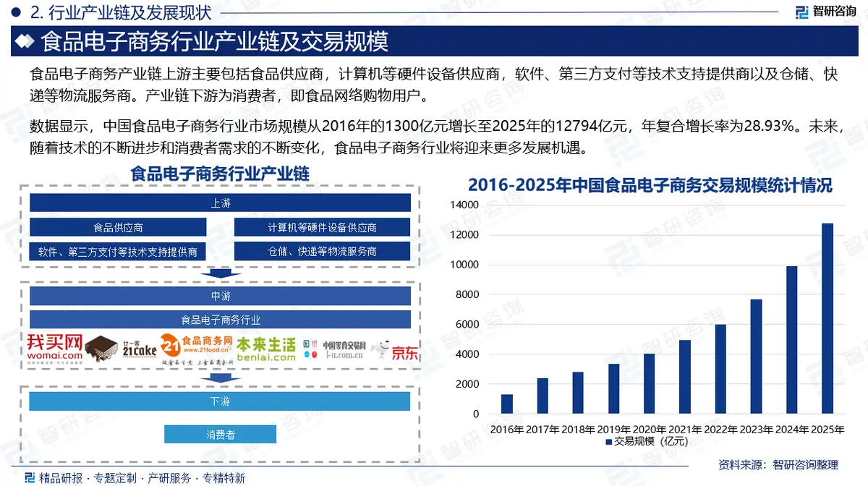
Task: Click the blue bullet before the section heading
Action: (15, 12)
